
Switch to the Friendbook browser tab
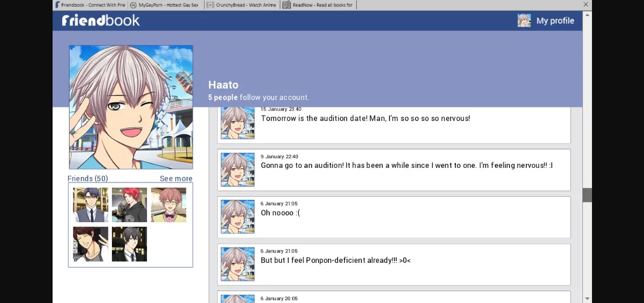[x=90, y=5]
